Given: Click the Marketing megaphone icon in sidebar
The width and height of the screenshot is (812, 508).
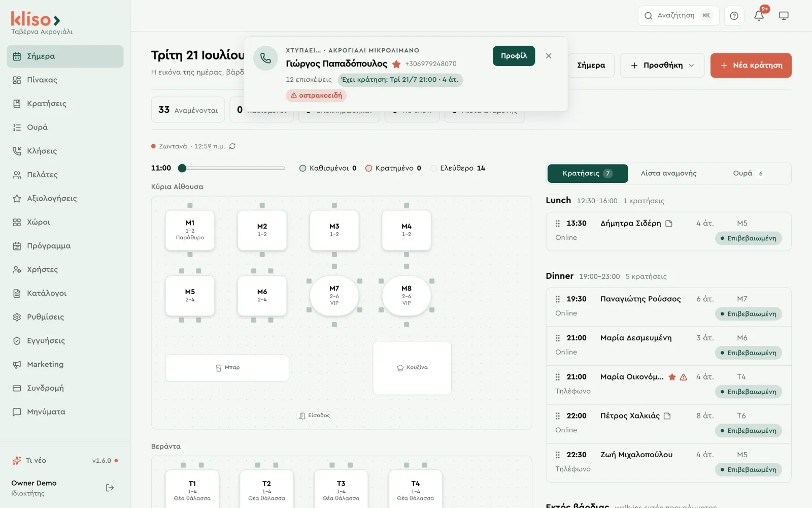Looking at the screenshot, I should pyautogui.click(x=17, y=364).
